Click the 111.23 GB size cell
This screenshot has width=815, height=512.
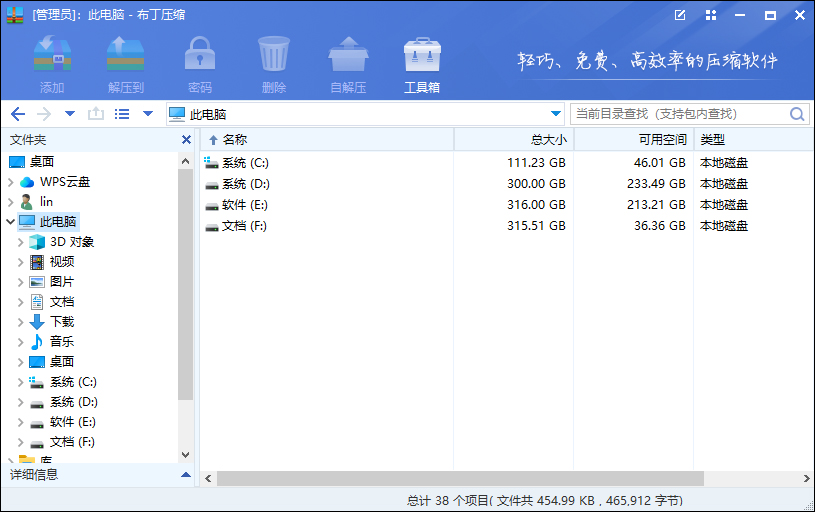(x=536, y=163)
